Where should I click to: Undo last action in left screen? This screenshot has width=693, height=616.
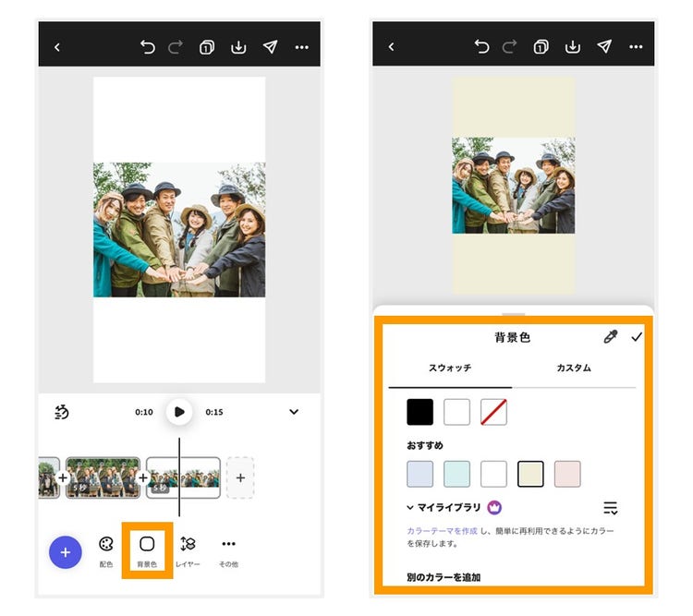(148, 47)
